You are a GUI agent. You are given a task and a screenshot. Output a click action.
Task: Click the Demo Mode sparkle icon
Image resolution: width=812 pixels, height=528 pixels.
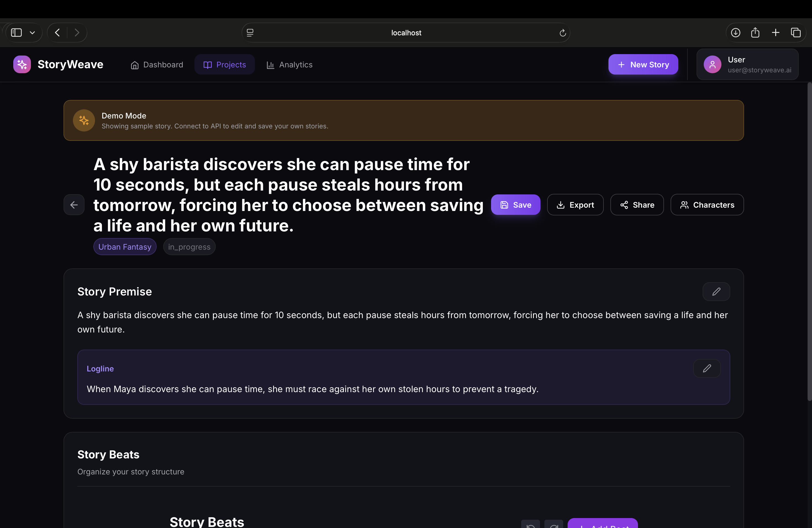[84, 120]
